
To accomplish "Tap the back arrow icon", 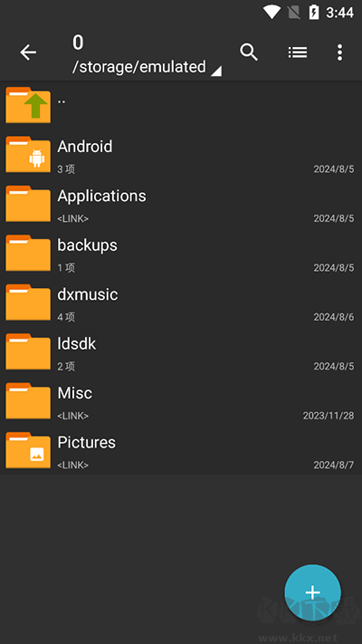I will pos(28,53).
